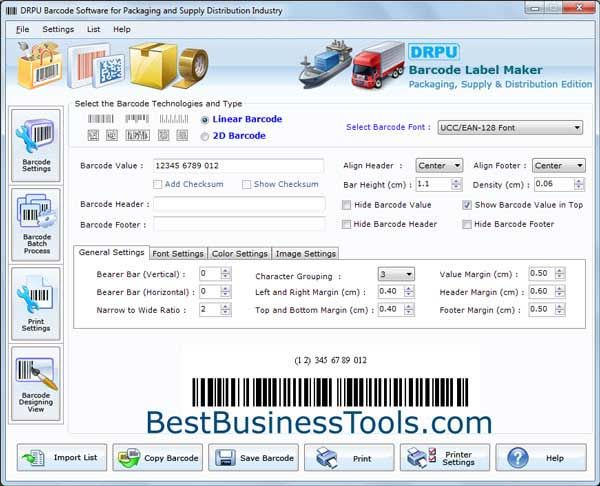The height and width of the screenshot is (486, 600).
Task: Check Hide Barcode Value
Action: 346,205
